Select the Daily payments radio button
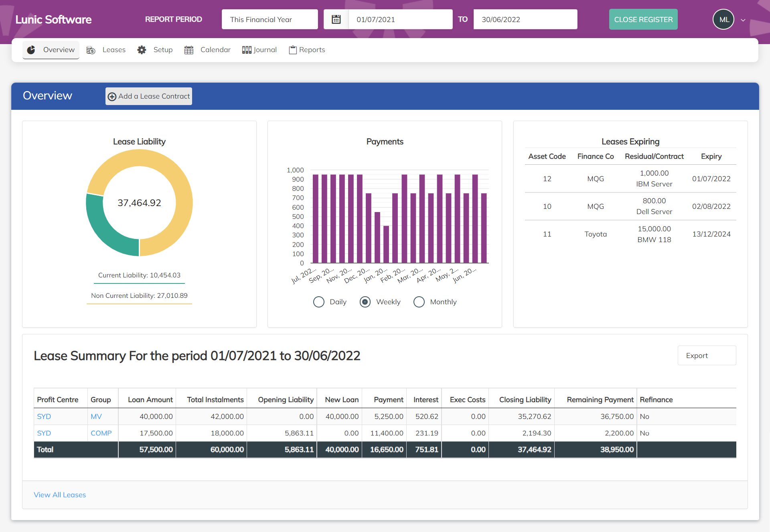Screen dimensions: 770x532 (x=319, y=302)
